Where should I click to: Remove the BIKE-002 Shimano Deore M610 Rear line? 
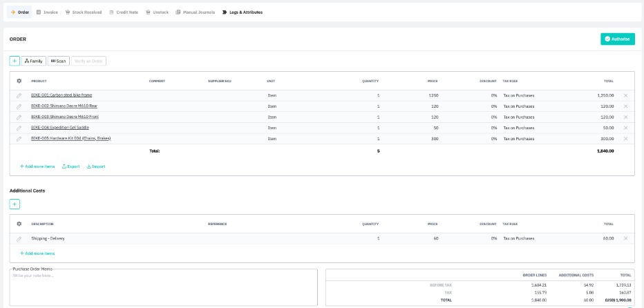[625, 106]
